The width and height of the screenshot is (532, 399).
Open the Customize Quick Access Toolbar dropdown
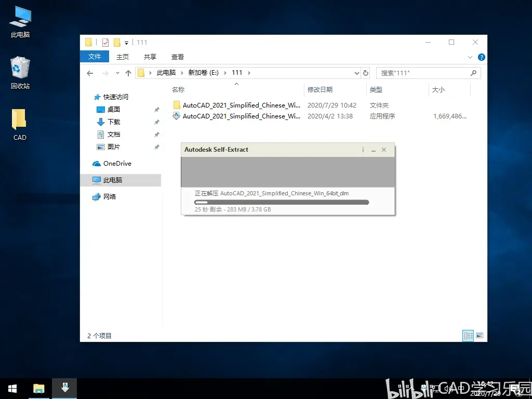(126, 43)
